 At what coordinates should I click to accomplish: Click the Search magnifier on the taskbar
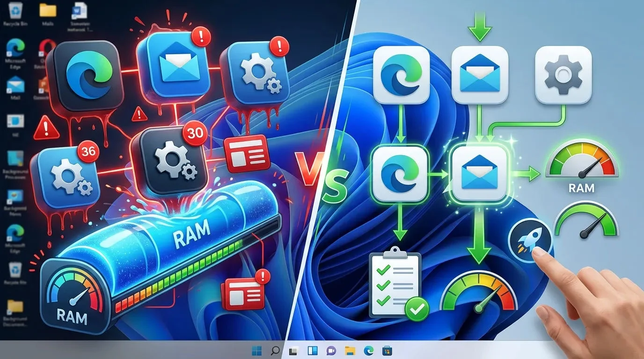(275, 350)
